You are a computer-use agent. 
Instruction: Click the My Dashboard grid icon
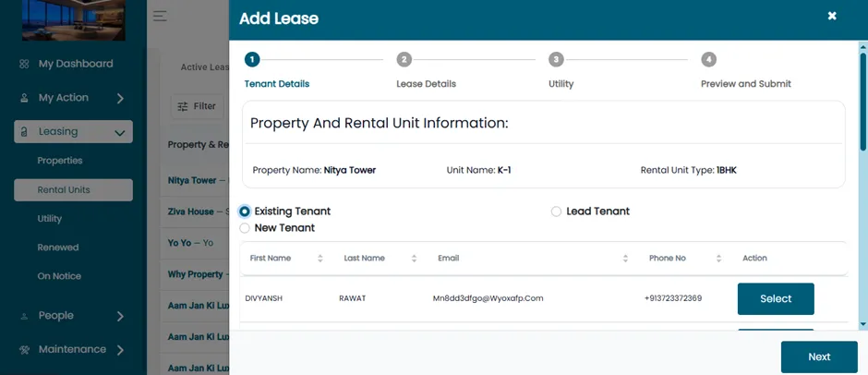tap(24, 65)
